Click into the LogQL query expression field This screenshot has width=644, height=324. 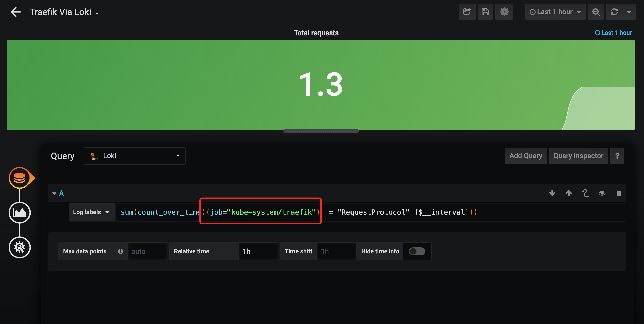pos(371,212)
